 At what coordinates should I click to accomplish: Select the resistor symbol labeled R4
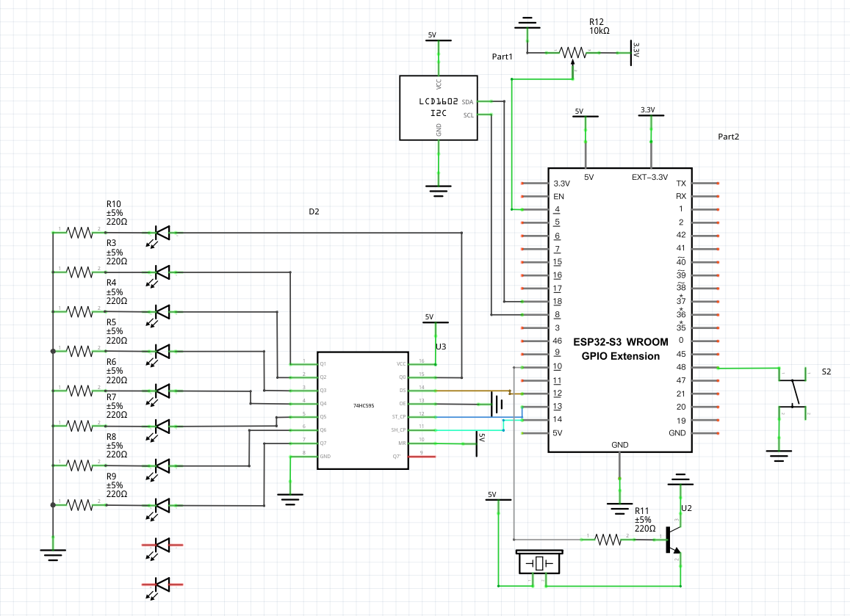tap(79, 311)
